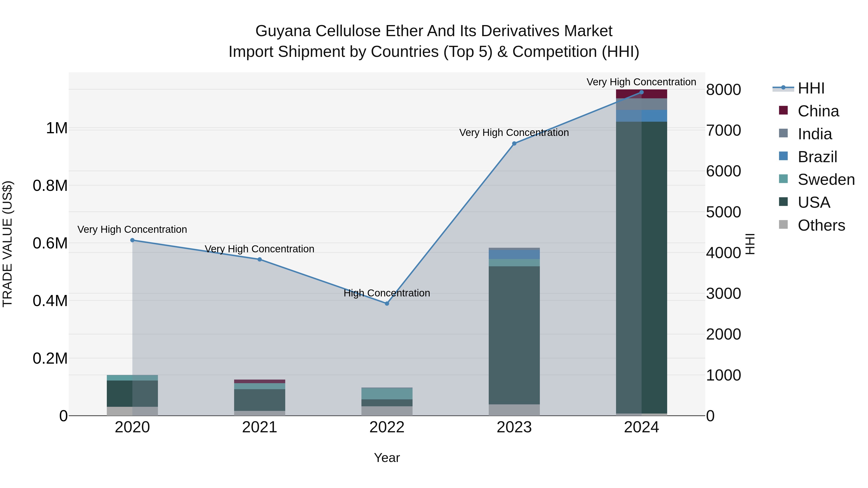Click the China legend color swatch
This screenshot has height=488, width=868.
pyautogui.click(x=783, y=110)
